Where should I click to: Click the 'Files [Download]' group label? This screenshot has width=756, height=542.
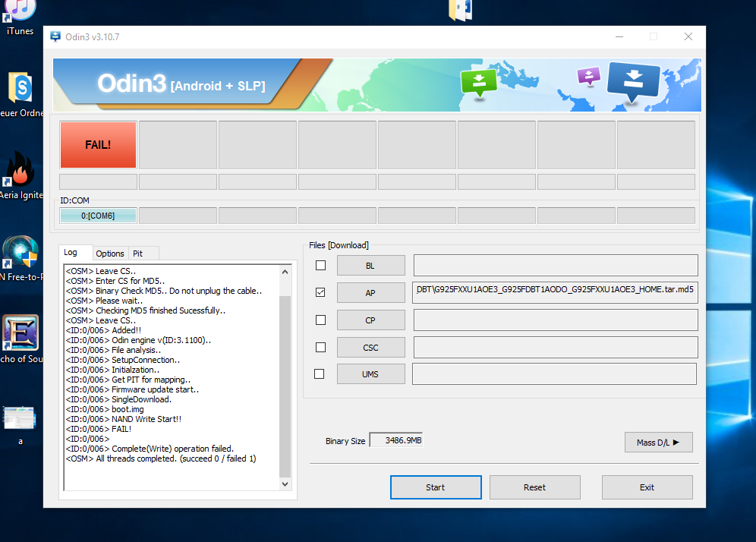339,245
